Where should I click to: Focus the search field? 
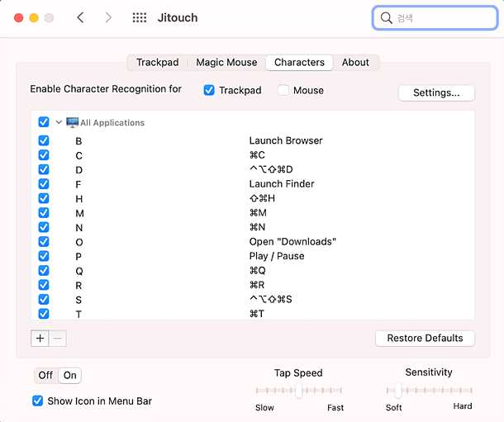coord(435,18)
